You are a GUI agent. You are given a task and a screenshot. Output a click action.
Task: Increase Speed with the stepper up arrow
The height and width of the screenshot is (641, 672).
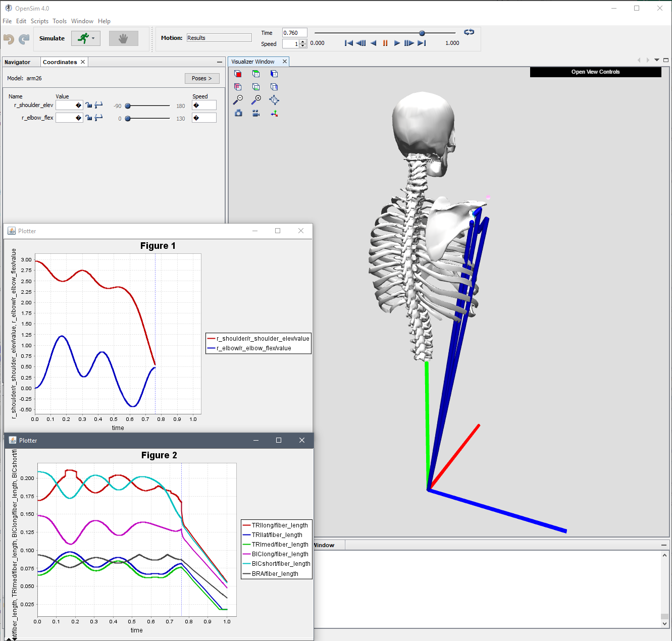click(302, 41)
